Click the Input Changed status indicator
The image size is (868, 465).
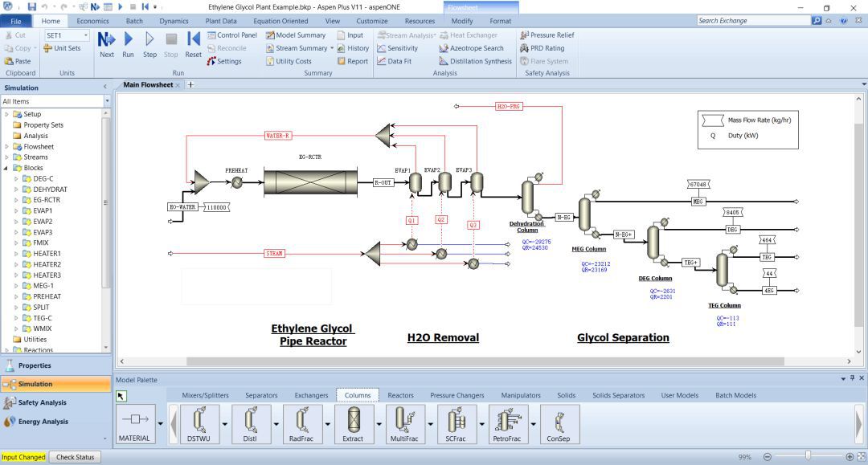(x=23, y=457)
